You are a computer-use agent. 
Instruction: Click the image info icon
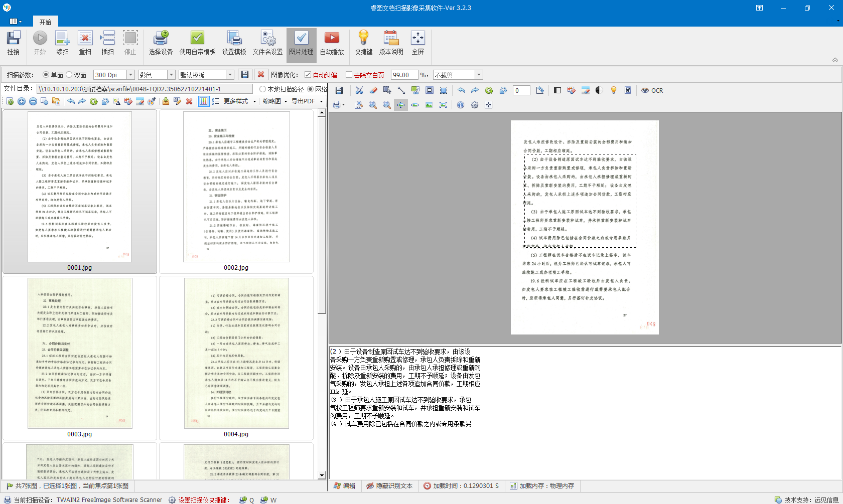pos(461,105)
